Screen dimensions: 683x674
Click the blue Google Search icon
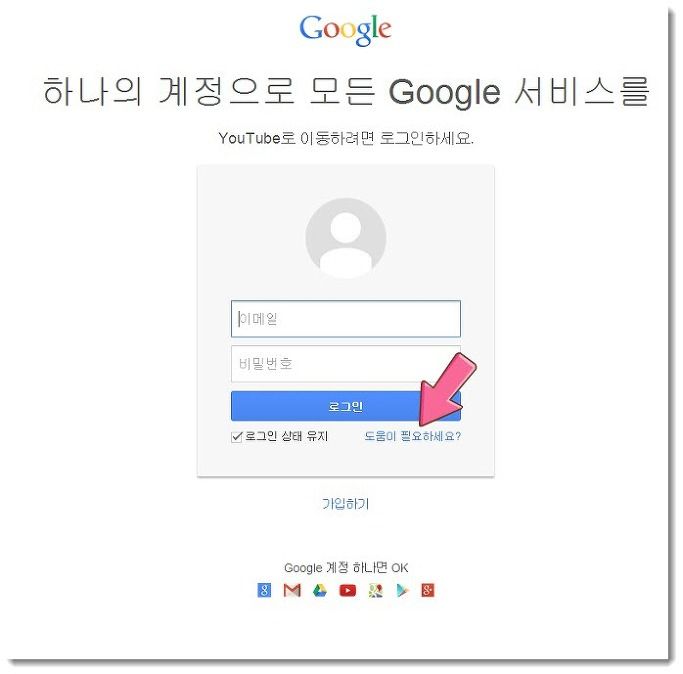(264, 590)
